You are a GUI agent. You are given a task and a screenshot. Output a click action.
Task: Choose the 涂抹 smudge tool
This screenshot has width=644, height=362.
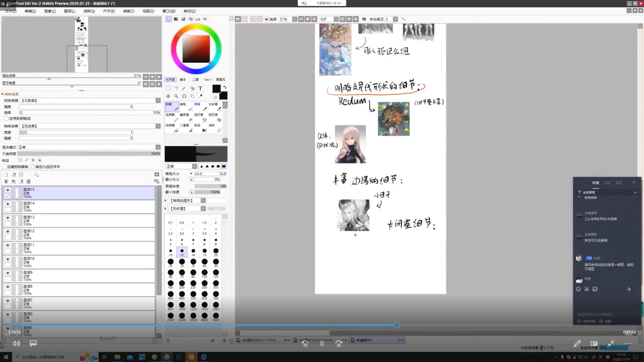pyautogui.click(x=215, y=128)
